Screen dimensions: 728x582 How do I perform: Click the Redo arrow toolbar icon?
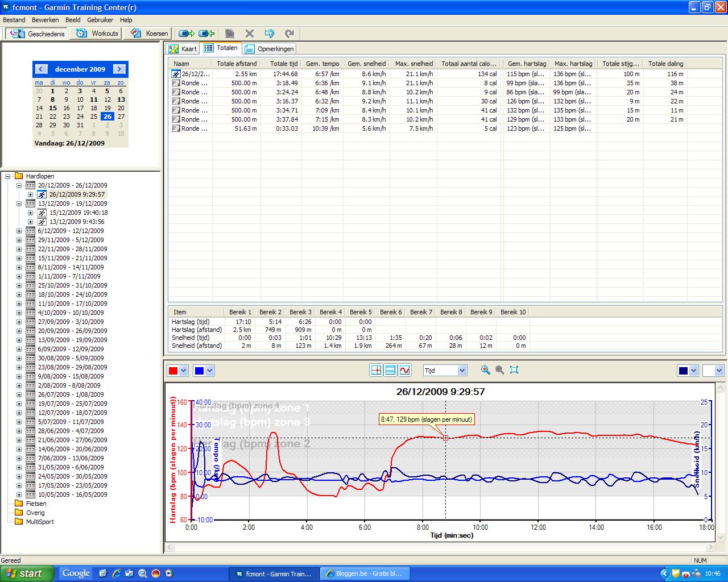click(x=289, y=34)
